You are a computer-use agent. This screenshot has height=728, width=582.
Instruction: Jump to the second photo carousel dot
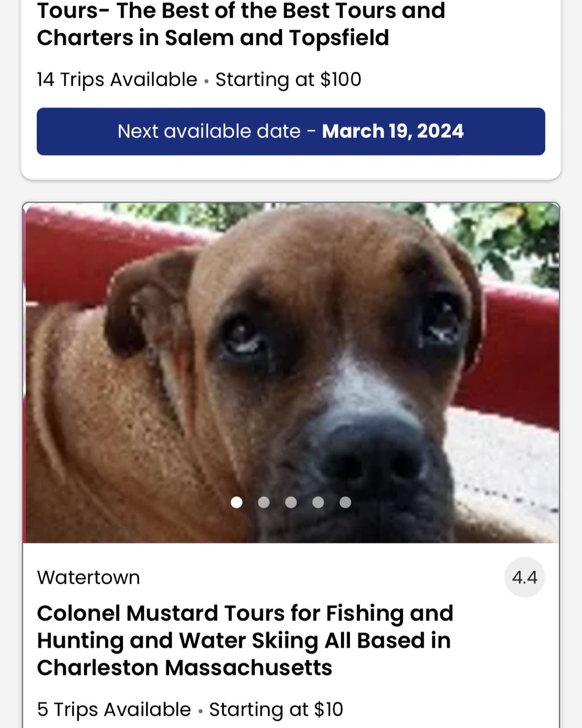264,502
